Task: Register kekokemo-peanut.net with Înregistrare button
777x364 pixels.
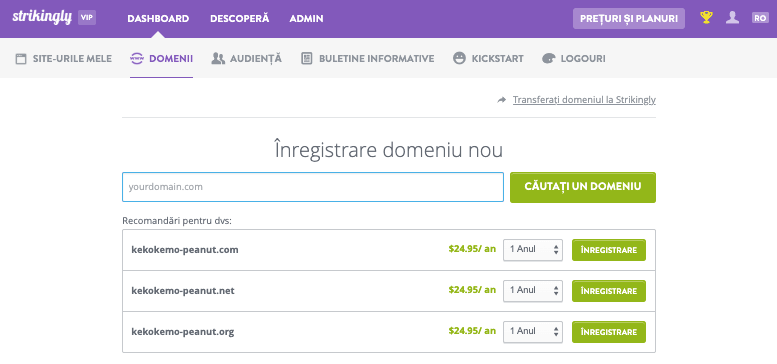Action: pos(609,291)
